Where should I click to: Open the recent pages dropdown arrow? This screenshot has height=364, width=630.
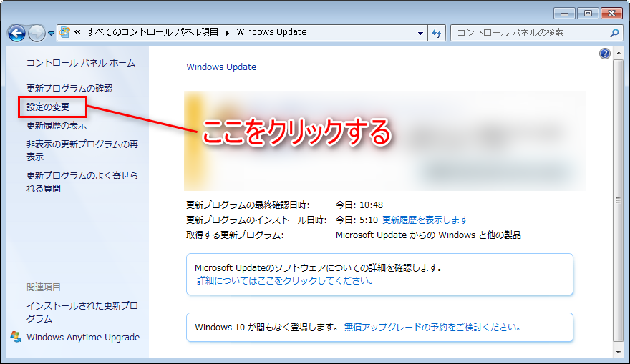[51, 34]
